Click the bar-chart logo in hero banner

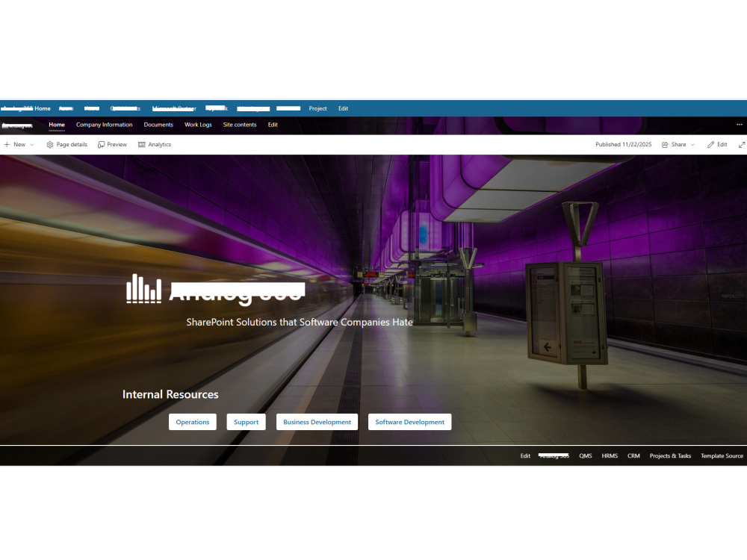143,288
